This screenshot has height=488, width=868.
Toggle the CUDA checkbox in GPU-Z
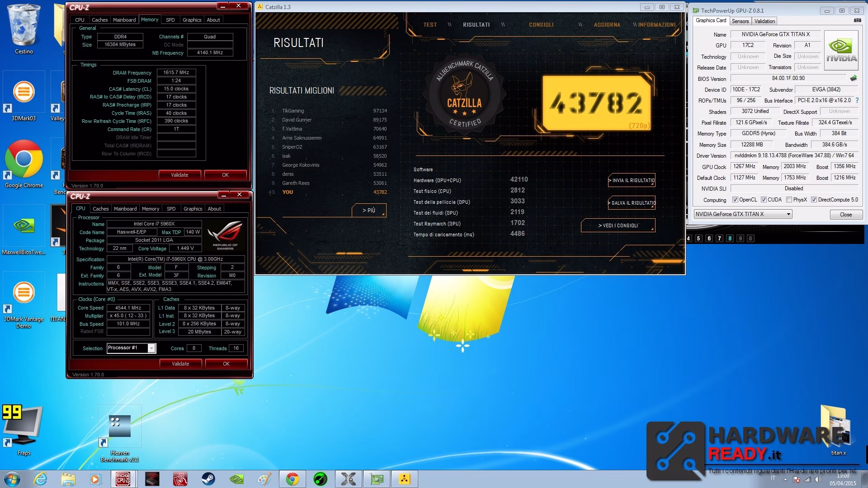click(764, 200)
